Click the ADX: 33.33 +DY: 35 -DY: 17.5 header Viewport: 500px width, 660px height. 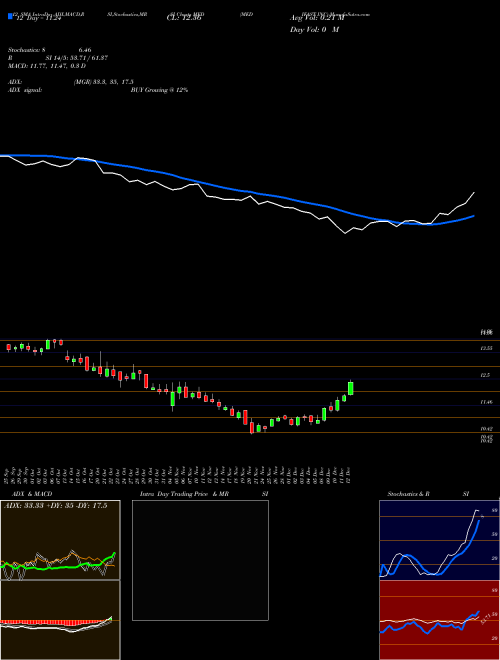55,506
